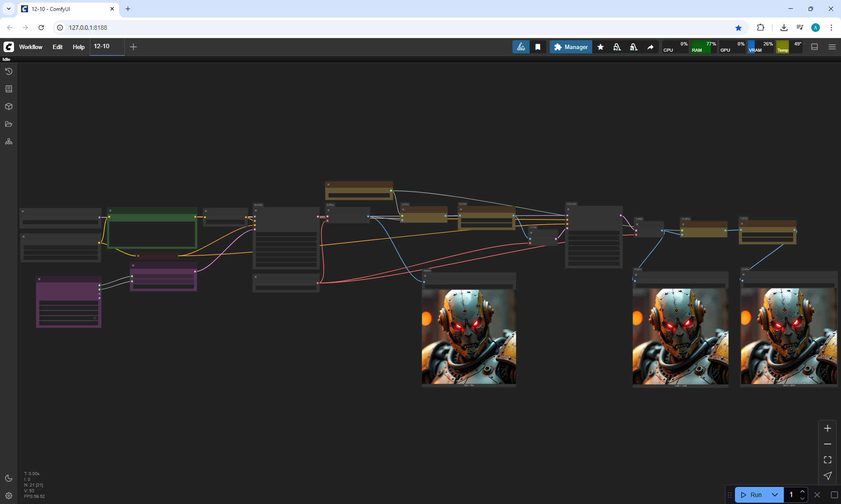Open the model library cube icon

point(8,106)
